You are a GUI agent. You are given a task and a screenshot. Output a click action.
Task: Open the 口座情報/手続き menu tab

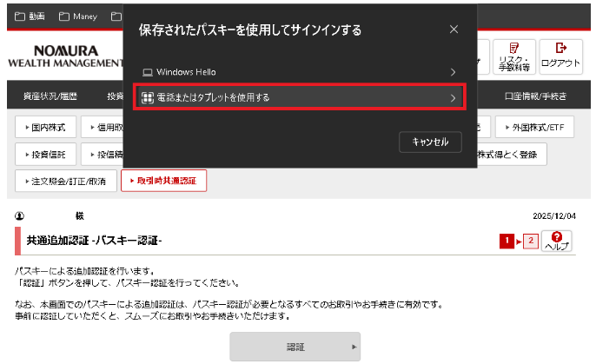coord(534,96)
